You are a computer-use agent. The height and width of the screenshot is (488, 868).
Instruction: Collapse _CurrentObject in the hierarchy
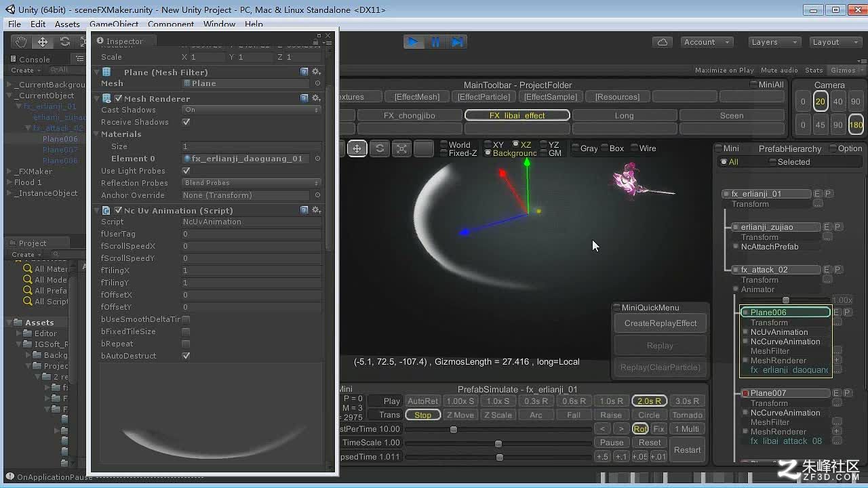[9, 96]
